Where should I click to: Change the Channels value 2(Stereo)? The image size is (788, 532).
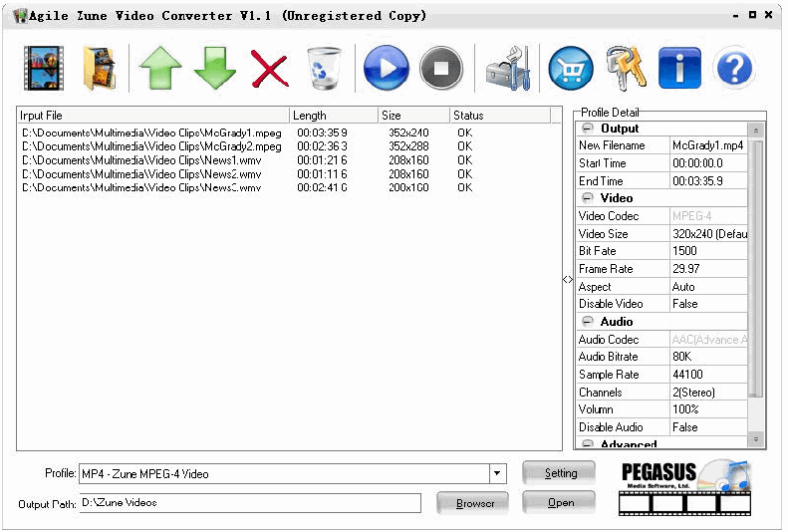tap(708, 393)
